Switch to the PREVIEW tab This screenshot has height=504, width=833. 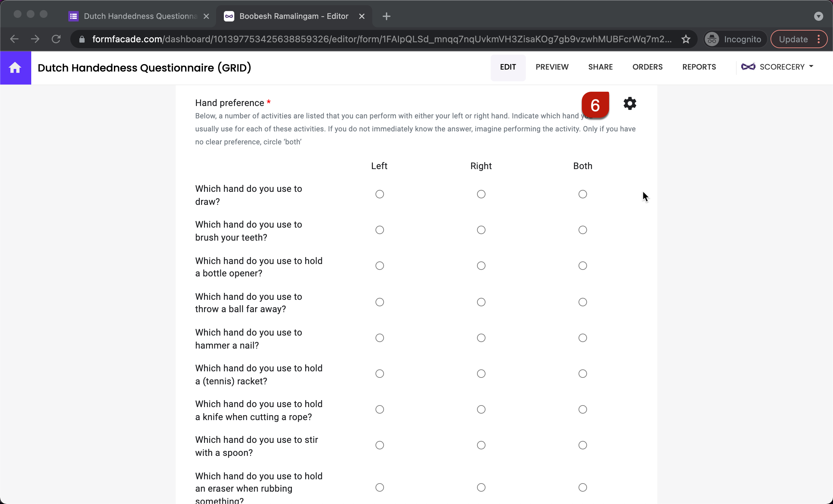click(552, 67)
